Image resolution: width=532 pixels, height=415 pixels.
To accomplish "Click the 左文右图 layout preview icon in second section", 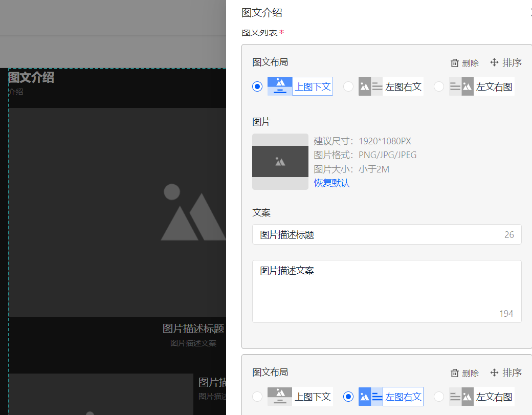I will click(x=461, y=396).
